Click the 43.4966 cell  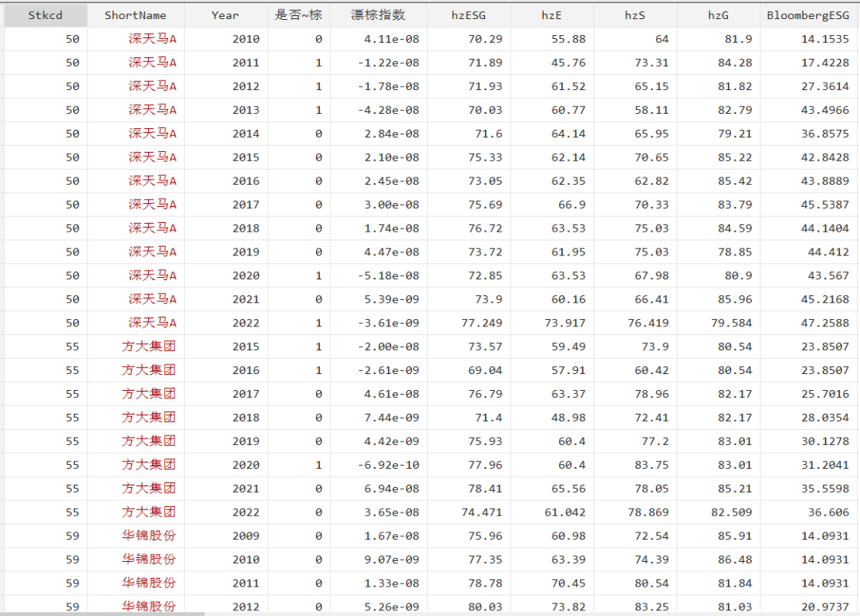point(808,110)
